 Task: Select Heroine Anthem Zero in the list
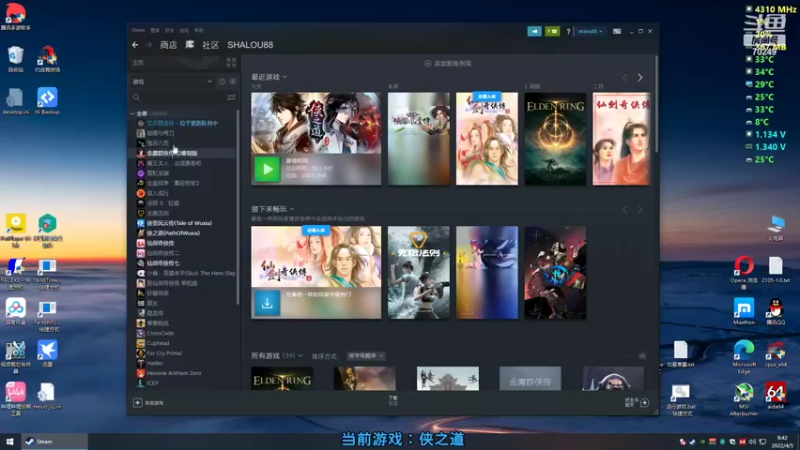pos(173,373)
